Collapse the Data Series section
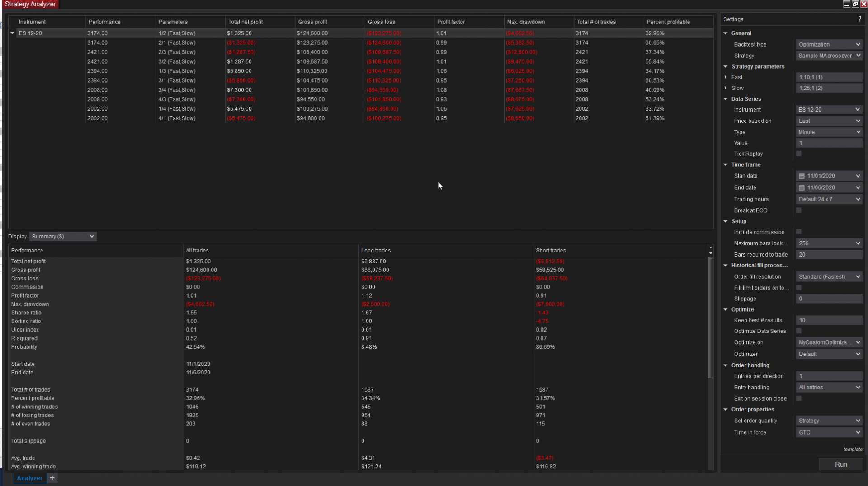This screenshot has width=868, height=486. [x=726, y=99]
